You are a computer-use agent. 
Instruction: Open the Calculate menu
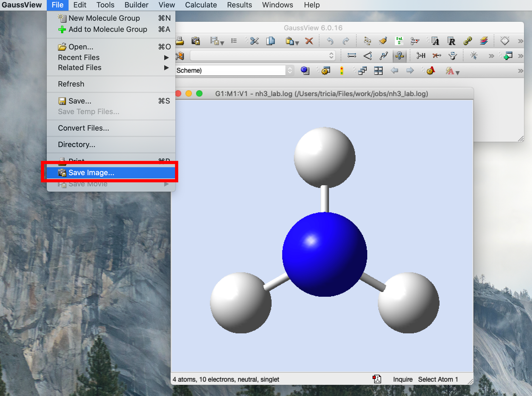201,5
